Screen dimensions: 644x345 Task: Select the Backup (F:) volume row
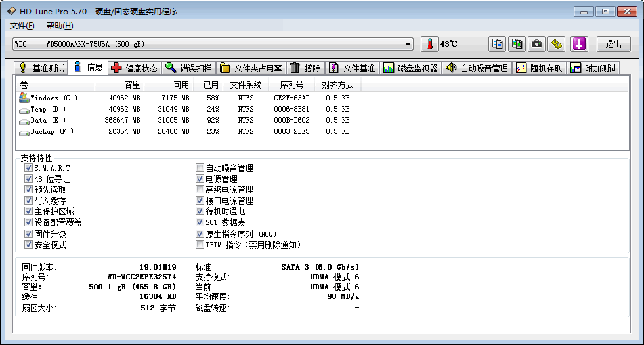(x=52, y=131)
